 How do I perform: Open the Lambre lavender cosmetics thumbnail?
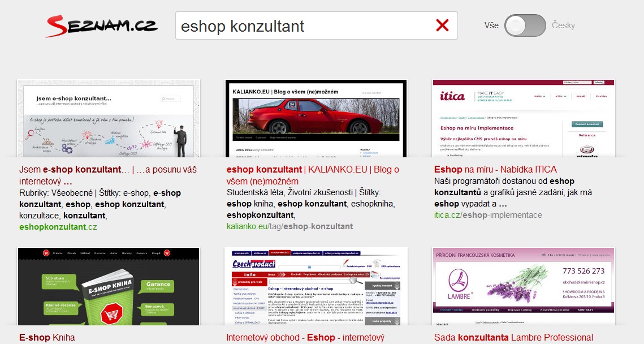(x=523, y=286)
